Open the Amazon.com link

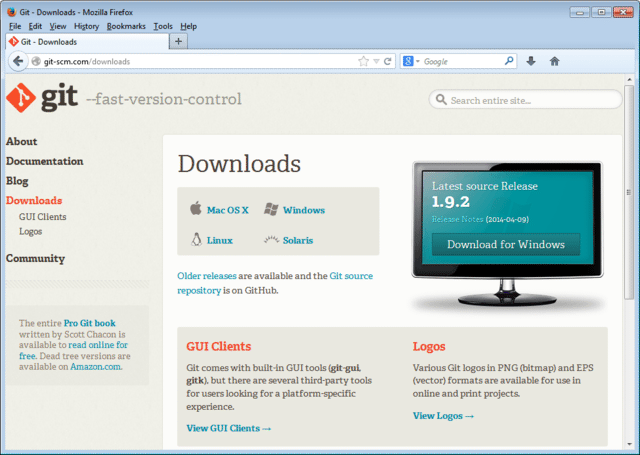tap(96, 366)
